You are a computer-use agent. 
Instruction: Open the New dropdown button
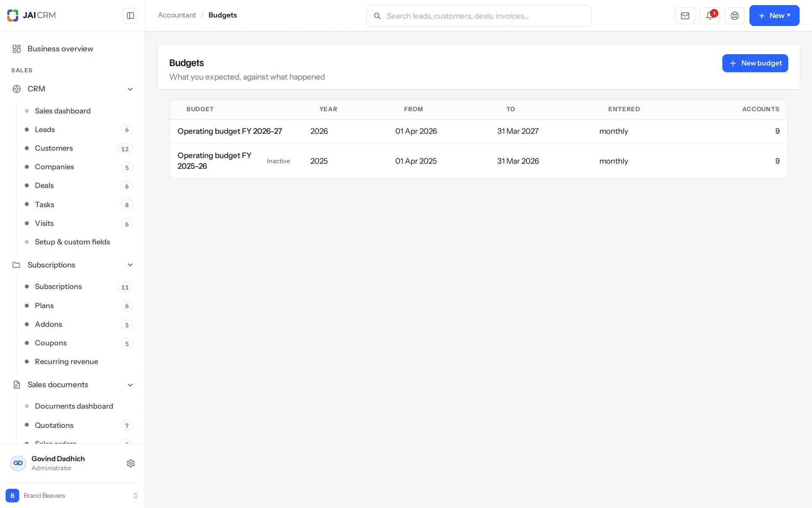click(x=774, y=16)
